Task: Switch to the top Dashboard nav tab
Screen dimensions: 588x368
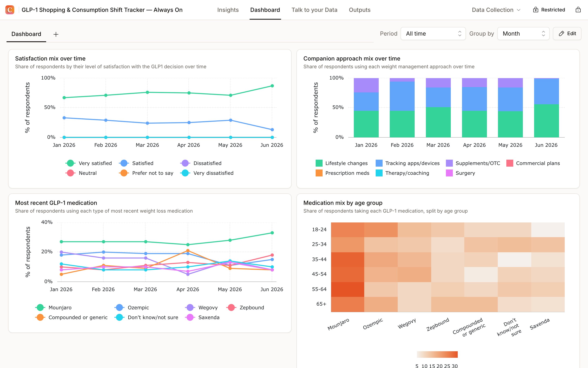Action: tap(265, 10)
